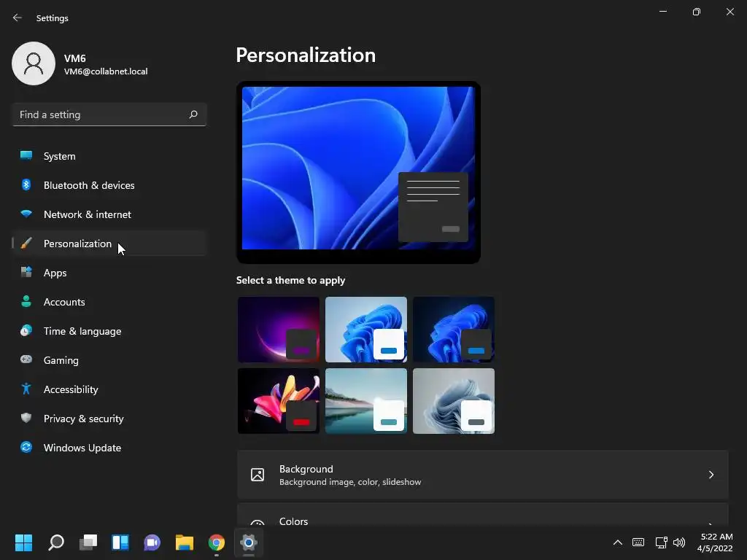Click the Settings gear on taskbar

coord(248,542)
